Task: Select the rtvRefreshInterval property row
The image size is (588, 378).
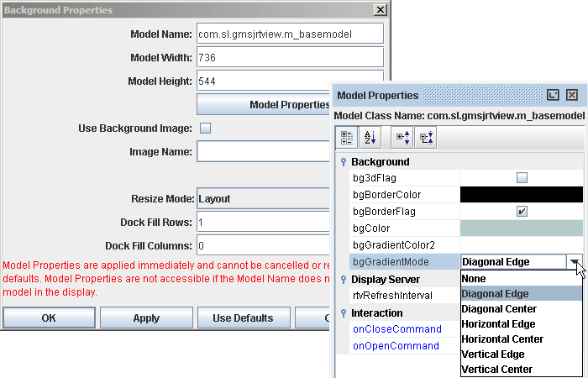Action: (404, 296)
